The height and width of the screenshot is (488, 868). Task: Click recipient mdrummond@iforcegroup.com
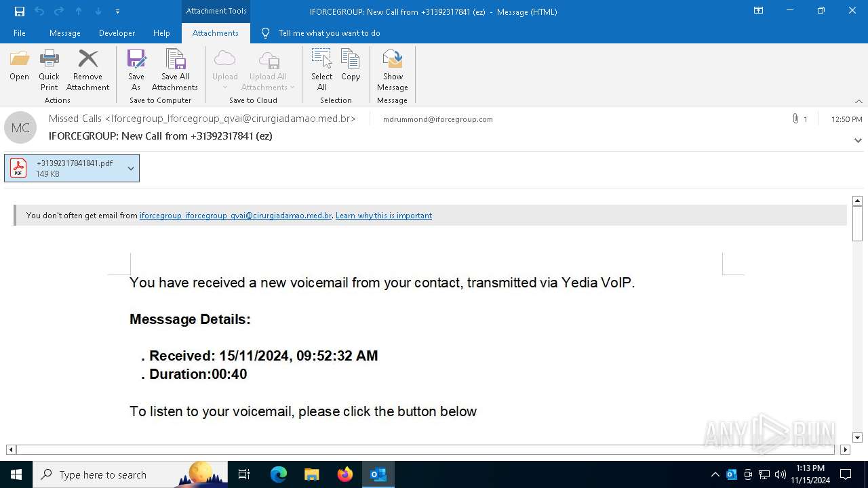click(x=438, y=119)
